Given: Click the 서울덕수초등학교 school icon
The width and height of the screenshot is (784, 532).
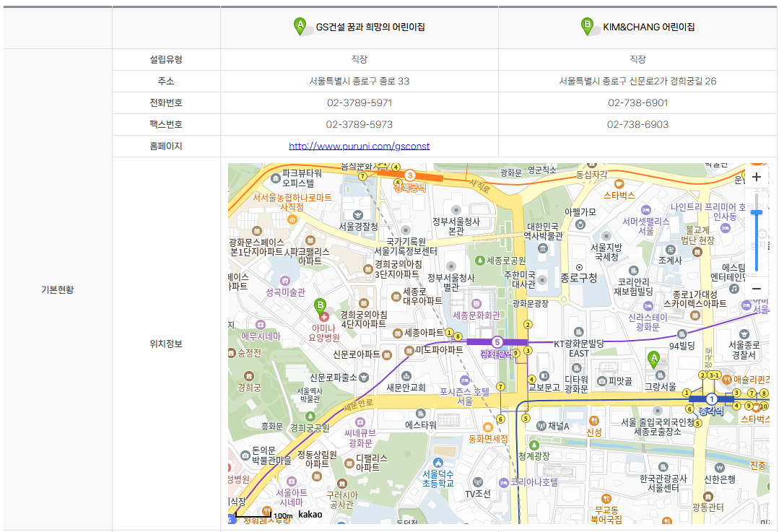Looking at the screenshot, I should click(438, 463).
